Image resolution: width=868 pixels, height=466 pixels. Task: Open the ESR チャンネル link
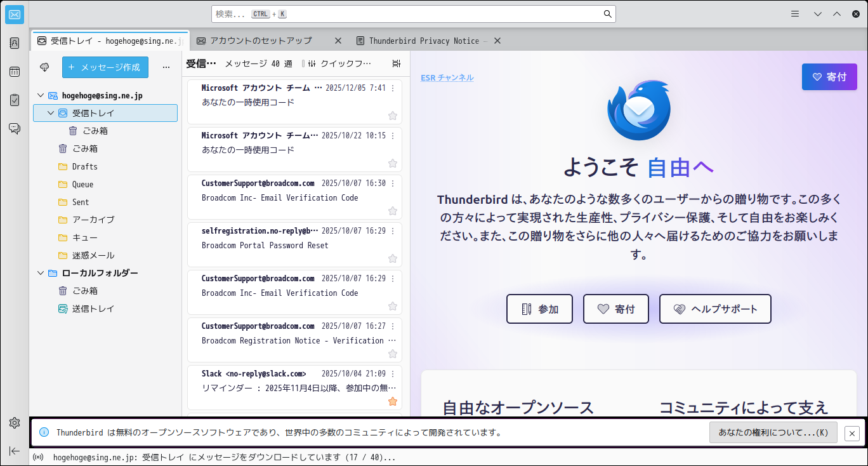(x=446, y=77)
